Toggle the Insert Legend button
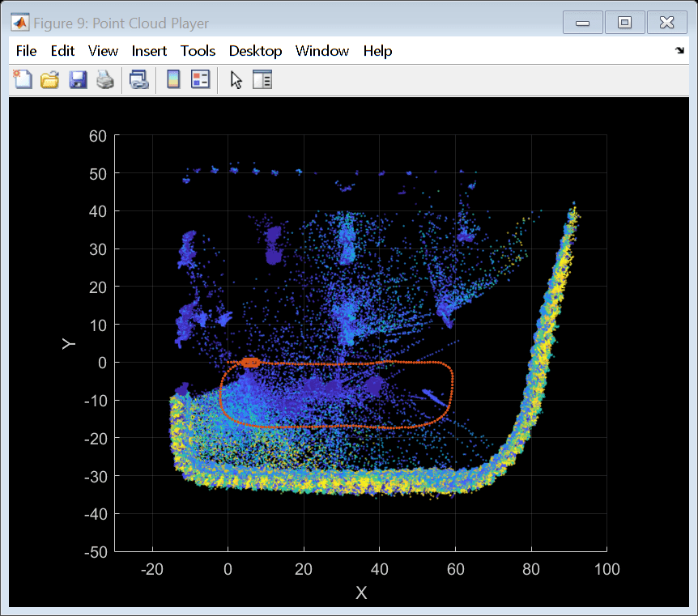The width and height of the screenshot is (698, 616). pos(200,79)
